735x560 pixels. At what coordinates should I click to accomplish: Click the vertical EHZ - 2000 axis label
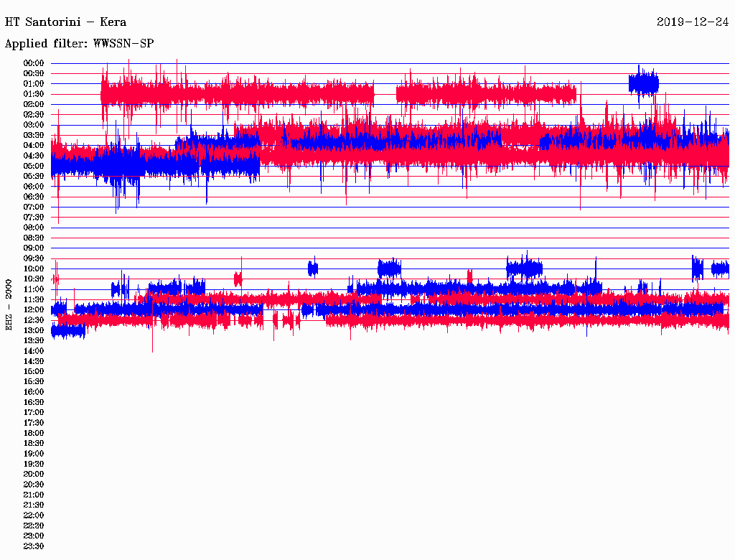[x=9, y=304]
